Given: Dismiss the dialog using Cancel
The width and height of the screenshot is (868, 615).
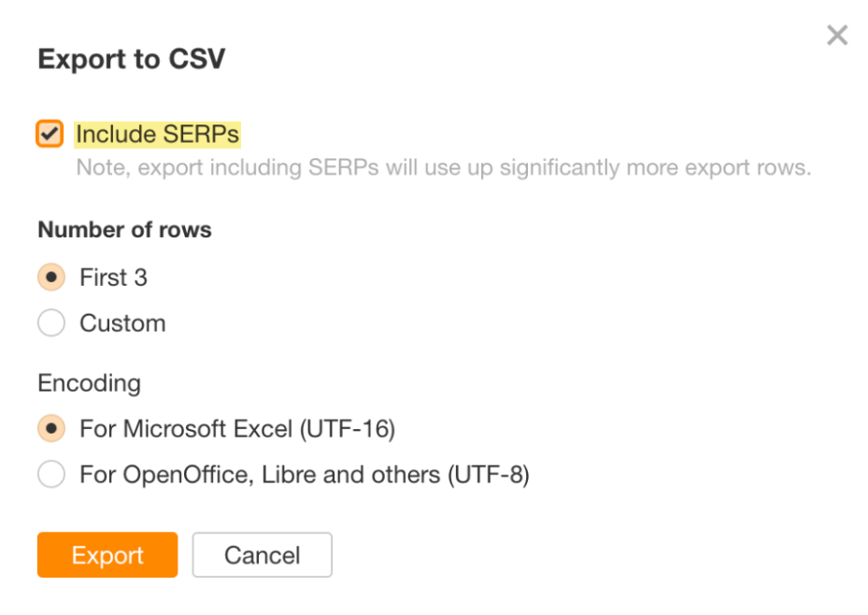Looking at the screenshot, I should pyautogui.click(x=262, y=555).
